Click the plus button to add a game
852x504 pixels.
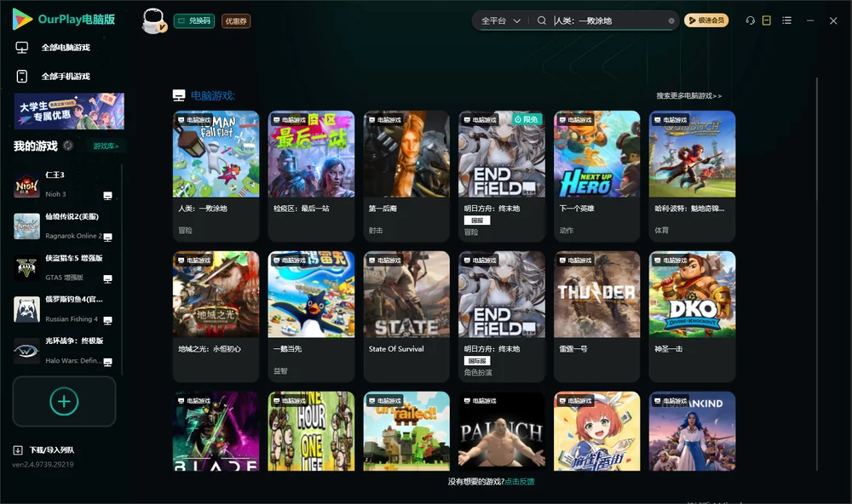64,401
